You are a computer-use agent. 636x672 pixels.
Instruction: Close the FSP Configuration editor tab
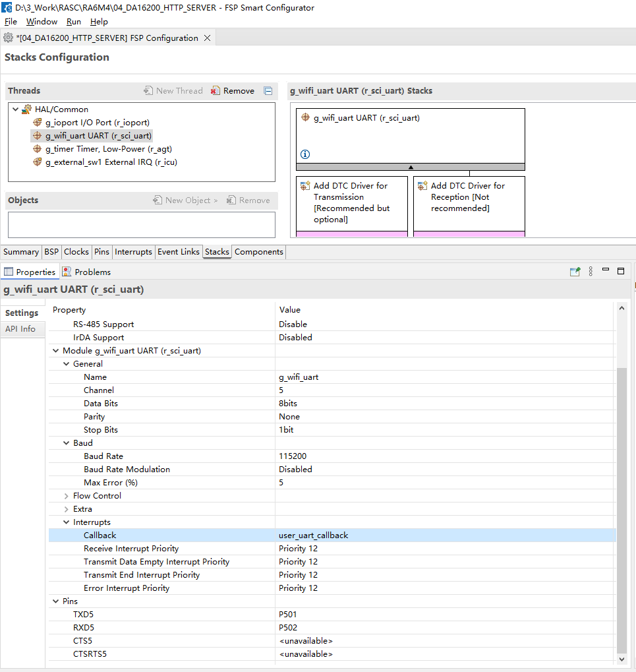pyautogui.click(x=208, y=38)
